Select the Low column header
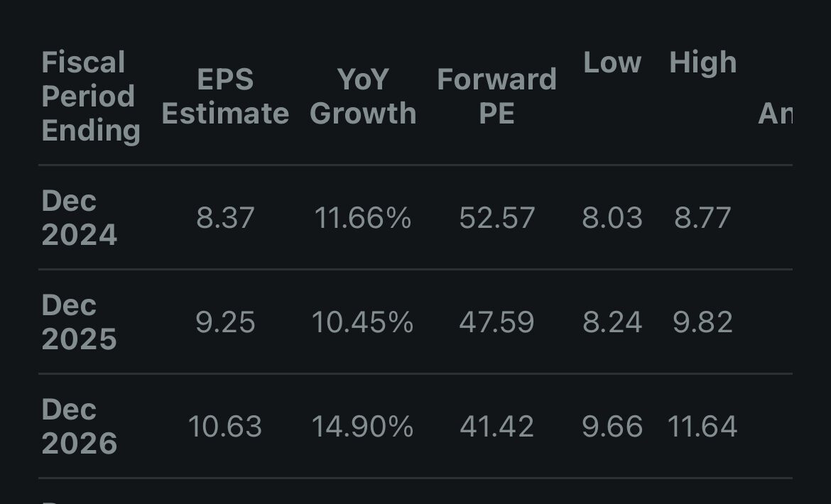Viewport: 831px width, 504px height. (612, 63)
